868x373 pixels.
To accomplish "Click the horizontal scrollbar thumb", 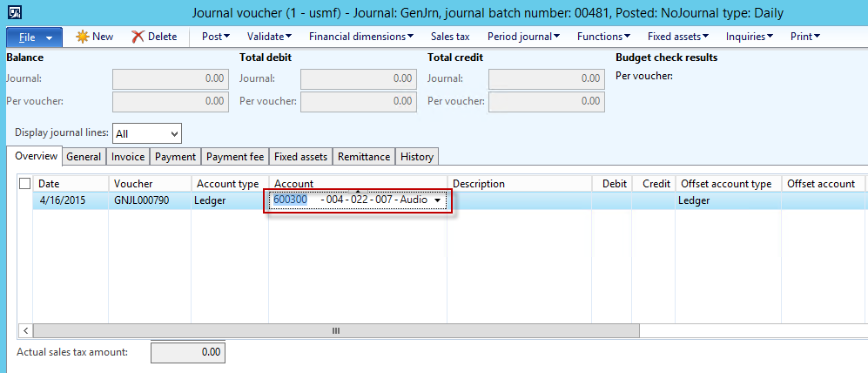I will click(336, 331).
